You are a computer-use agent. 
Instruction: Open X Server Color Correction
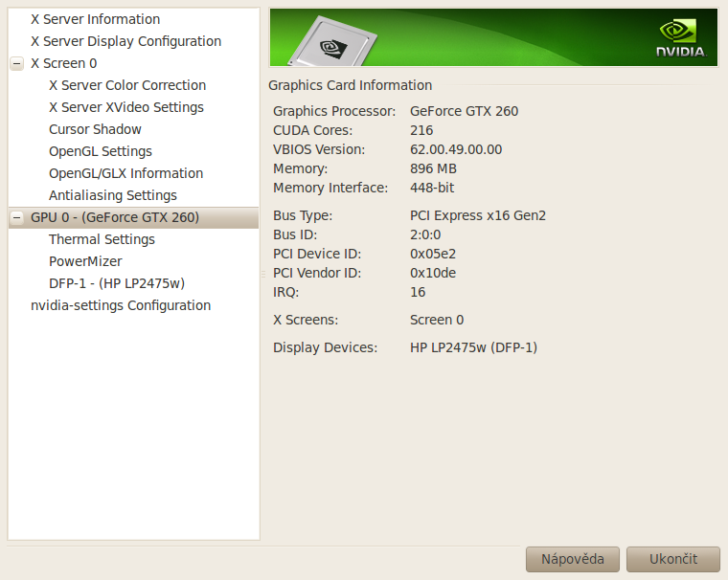click(x=127, y=85)
